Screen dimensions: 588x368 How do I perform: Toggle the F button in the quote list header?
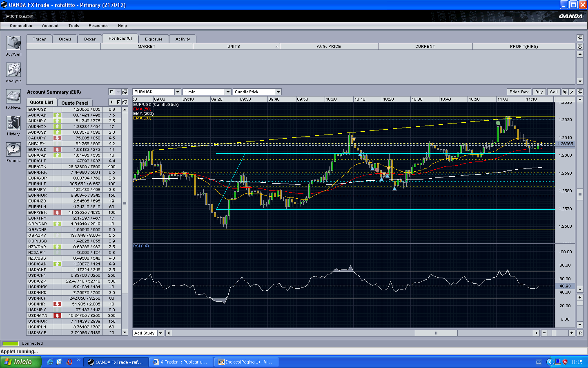point(118,102)
